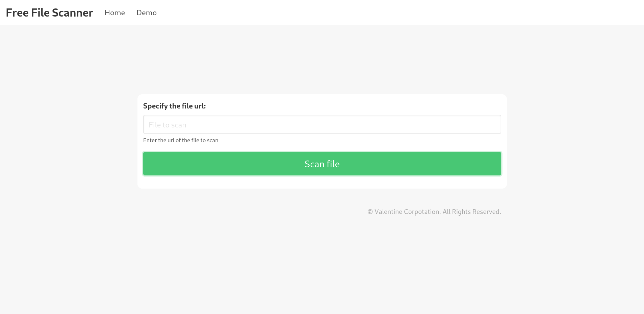The height and width of the screenshot is (314, 644).
Task: Click the form label above the url field
Action: [x=174, y=106]
